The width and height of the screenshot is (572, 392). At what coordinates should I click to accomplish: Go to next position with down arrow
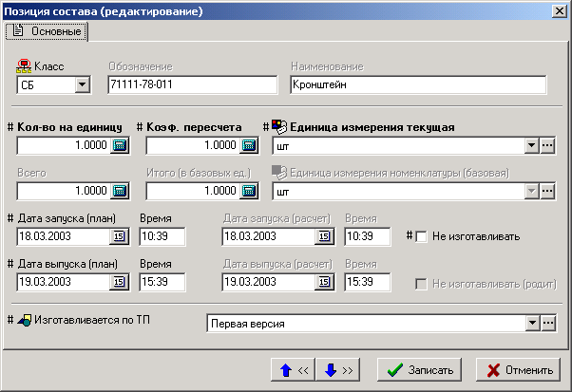tap(337, 369)
